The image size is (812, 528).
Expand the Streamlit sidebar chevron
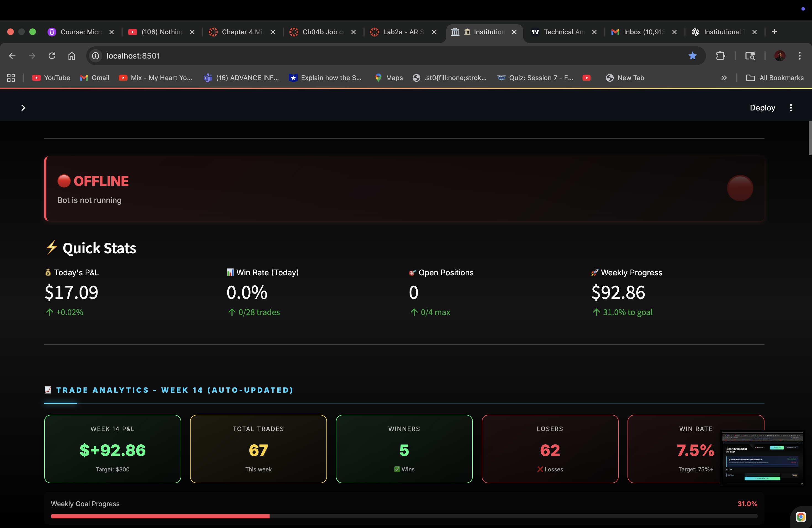click(x=23, y=107)
